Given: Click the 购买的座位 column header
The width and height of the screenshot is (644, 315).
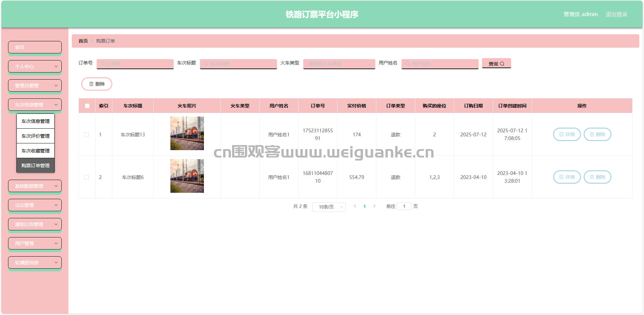Looking at the screenshot, I should pyautogui.click(x=434, y=106).
